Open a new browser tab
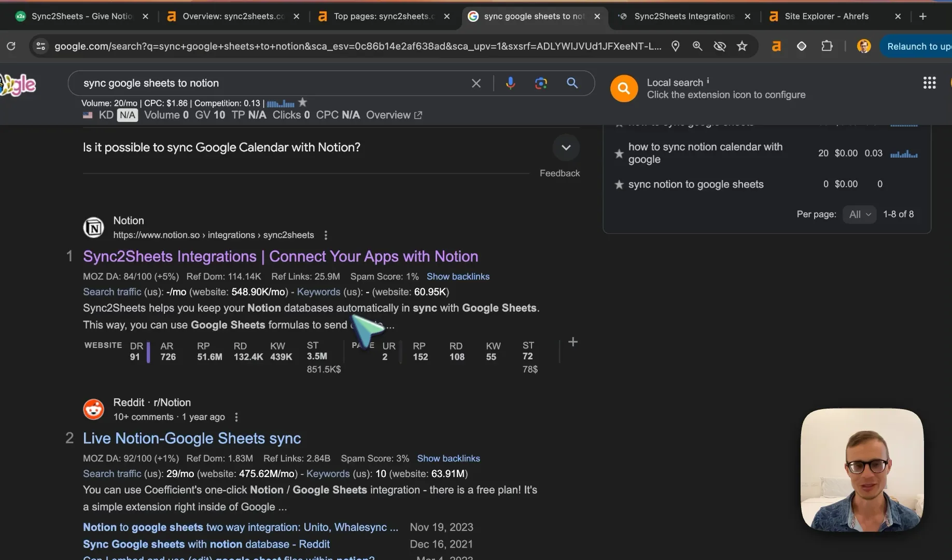This screenshot has width=952, height=560. pos(922,16)
